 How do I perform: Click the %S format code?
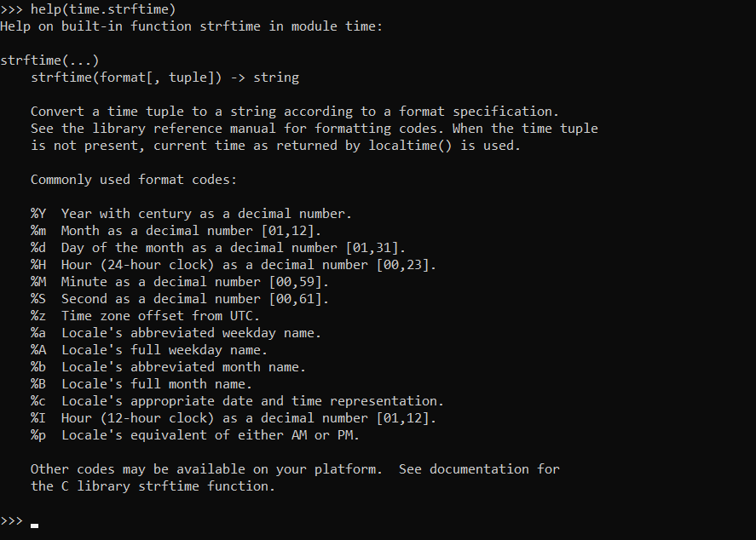point(38,299)
